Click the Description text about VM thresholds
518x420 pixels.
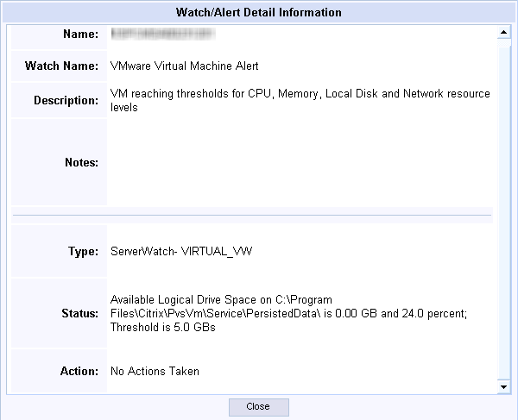pyautogui.click(x=300, y=100)
